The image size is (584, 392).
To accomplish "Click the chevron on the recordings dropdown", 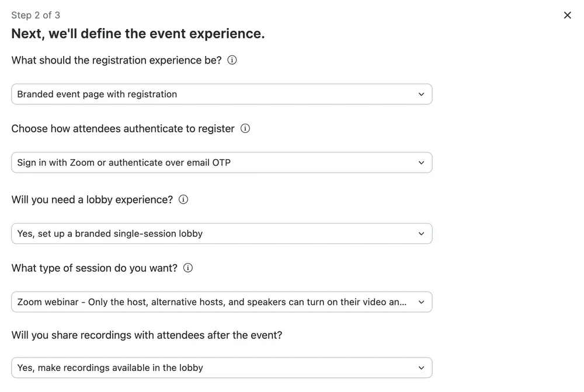I will point(422,367).
